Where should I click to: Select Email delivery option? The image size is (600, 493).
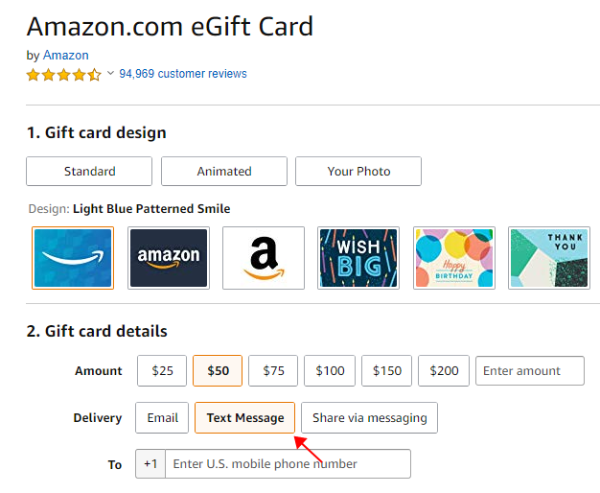162,418
